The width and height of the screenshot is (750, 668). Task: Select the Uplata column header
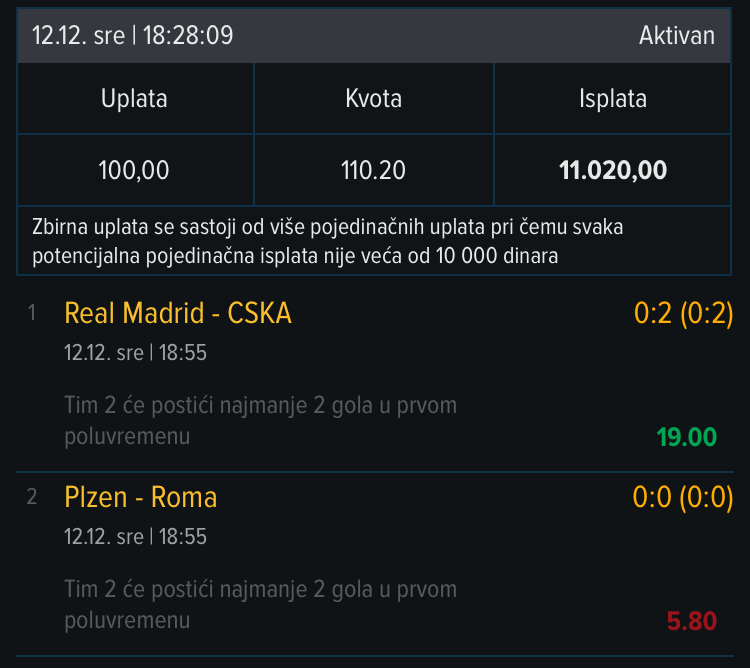[134, 99]
